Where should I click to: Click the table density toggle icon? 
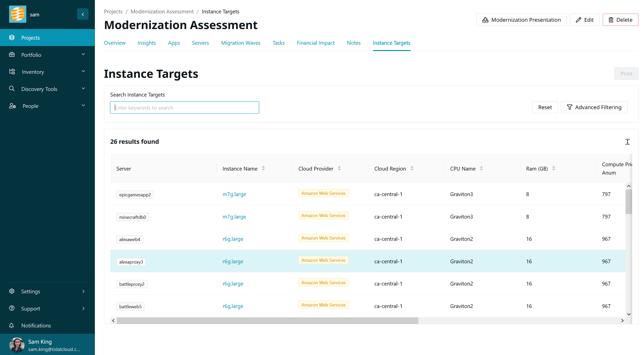pyautogui.click(x=627, y=142)
